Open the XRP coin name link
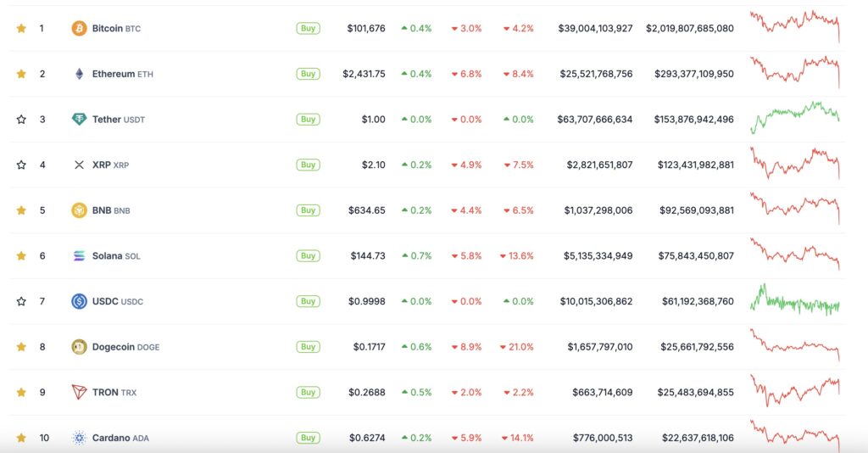The image size is (868, 453). click(x=110, y=165)
